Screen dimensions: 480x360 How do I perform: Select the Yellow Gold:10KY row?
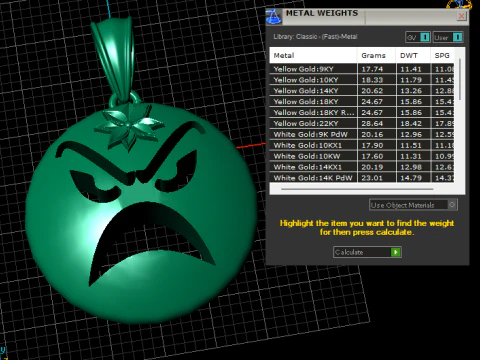(362, 80)
